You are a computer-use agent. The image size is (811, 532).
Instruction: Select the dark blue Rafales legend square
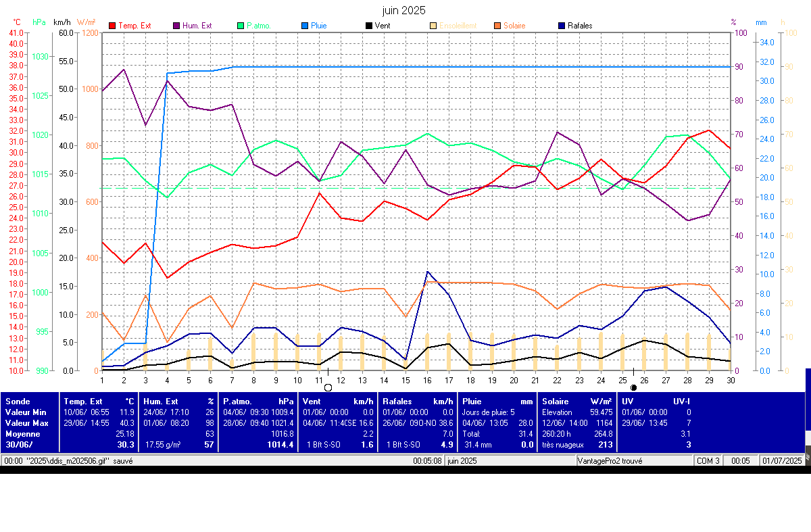coord(562,26)
